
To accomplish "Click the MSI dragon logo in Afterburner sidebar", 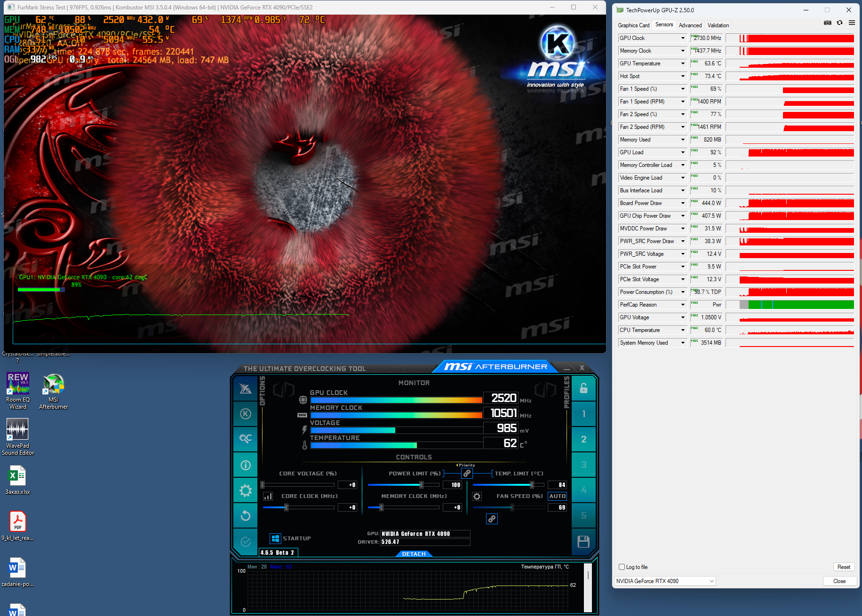I will pos(246,389).
